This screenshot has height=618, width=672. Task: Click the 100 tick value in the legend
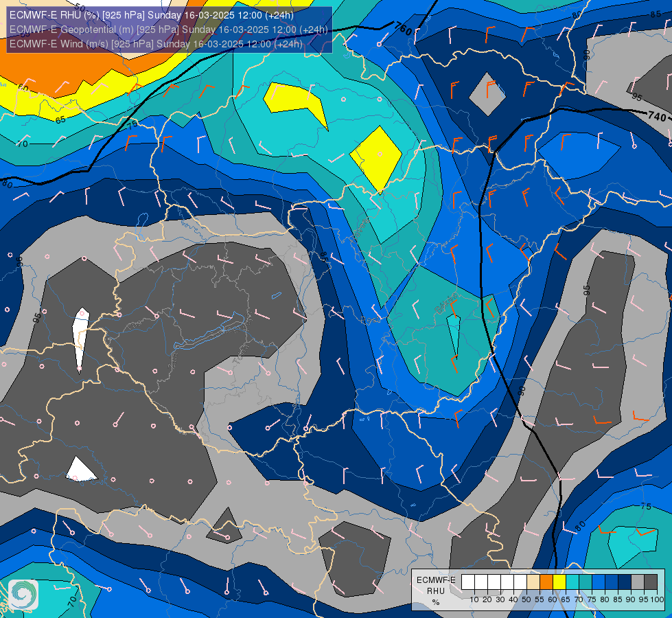pyautogui.click(x=657, y=599)
